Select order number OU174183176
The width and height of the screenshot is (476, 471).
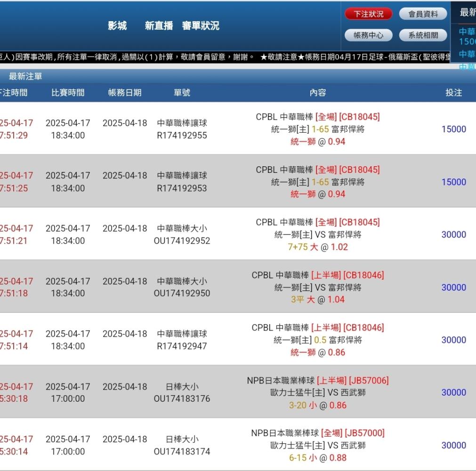pyautogui.click(x=182, y=399)
